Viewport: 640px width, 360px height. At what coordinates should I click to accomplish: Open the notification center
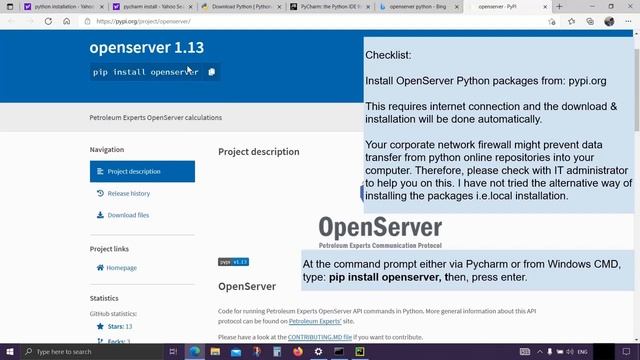(626, 351)
